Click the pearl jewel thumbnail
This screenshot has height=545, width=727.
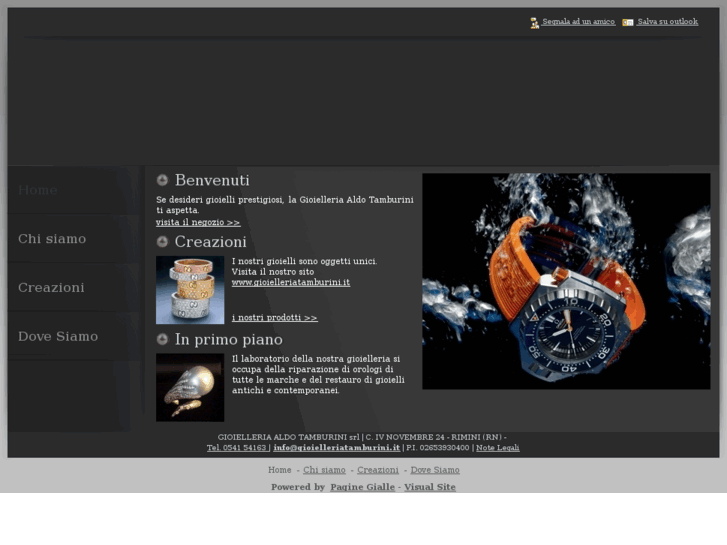(x=190, y=387)
